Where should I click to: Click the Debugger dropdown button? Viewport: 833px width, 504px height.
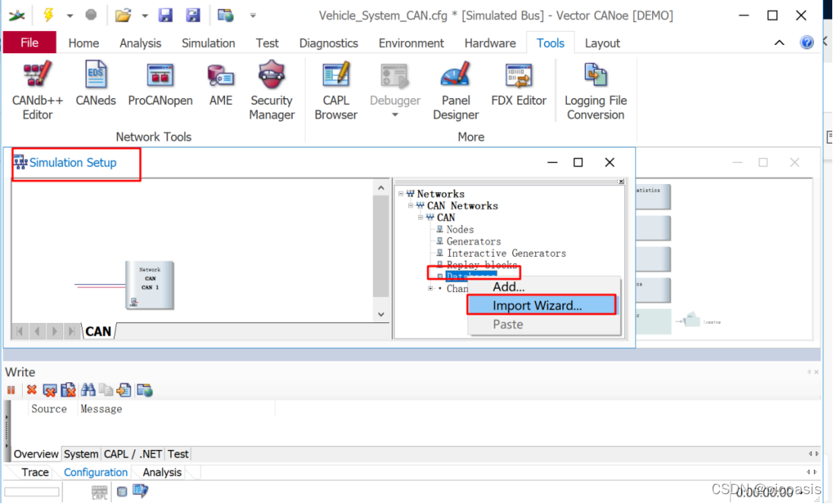394,90
